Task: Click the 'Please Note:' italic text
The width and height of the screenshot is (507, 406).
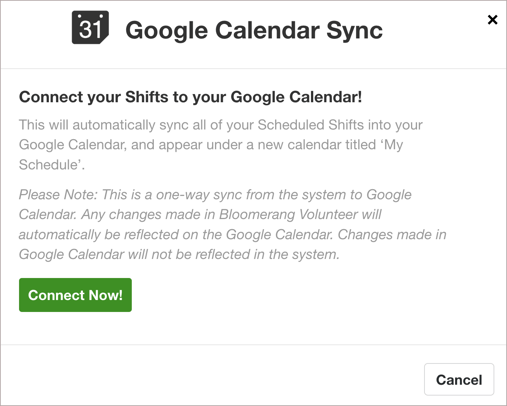Action: coord(58,194)
